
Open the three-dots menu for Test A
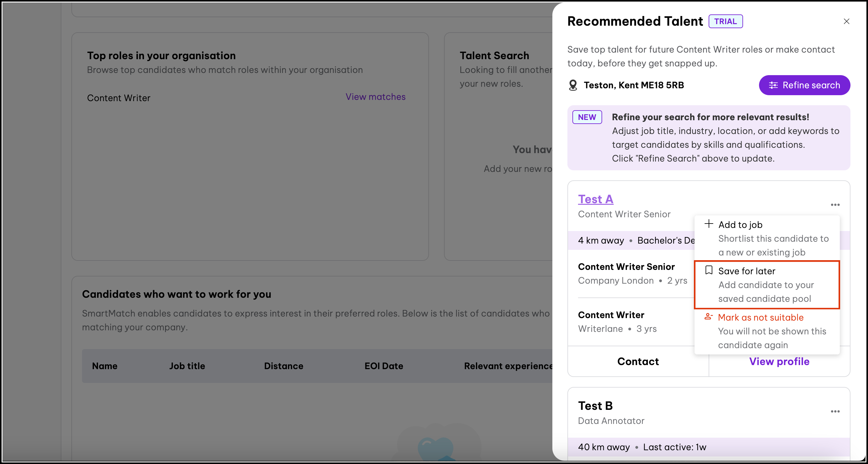pyautogui.click(x=835, y=204)
